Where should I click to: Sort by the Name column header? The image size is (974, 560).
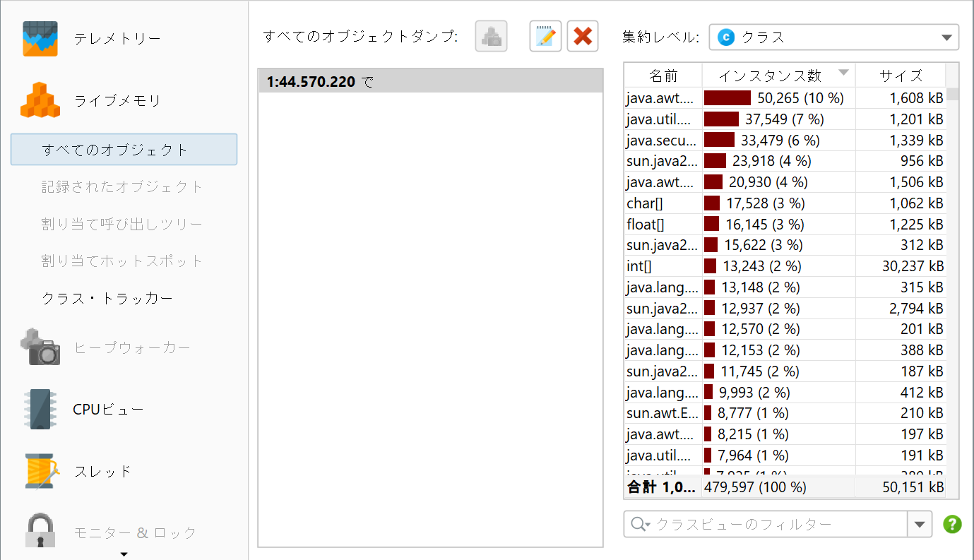663,75
